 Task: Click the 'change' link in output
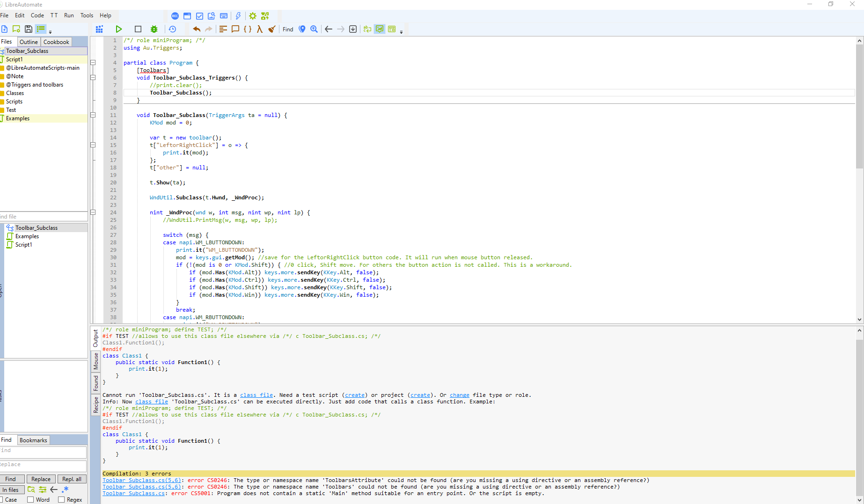460,395
